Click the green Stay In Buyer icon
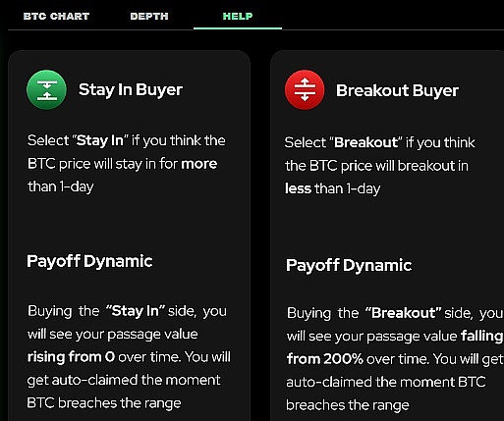This screenshot has height=421, width=504. click(x=46, y=89)
